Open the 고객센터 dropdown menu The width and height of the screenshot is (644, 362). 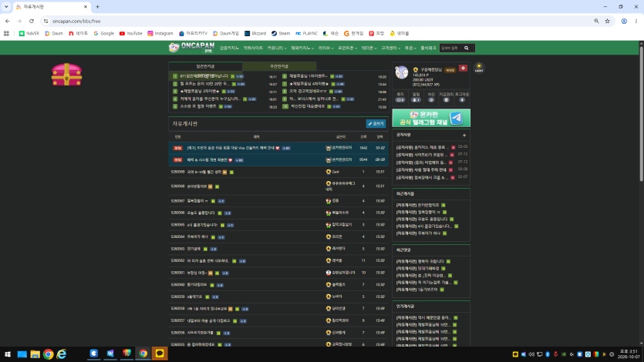(x=390, y=48)
